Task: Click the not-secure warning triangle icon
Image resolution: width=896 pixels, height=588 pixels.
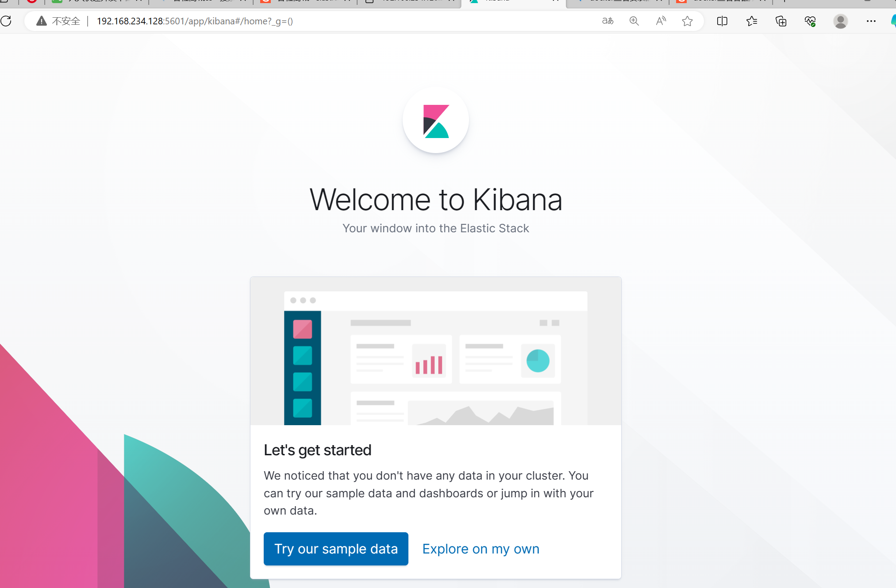Action: coord(42,21)
